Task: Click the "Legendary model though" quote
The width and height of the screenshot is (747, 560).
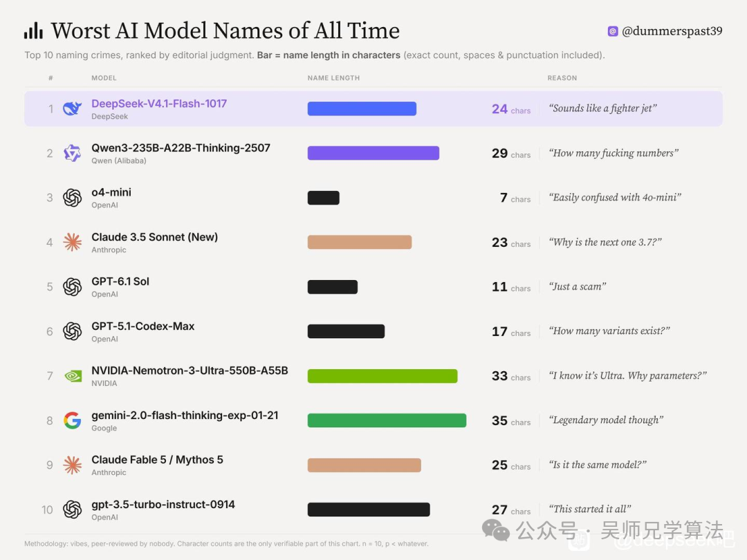Action: coord(606,420)
